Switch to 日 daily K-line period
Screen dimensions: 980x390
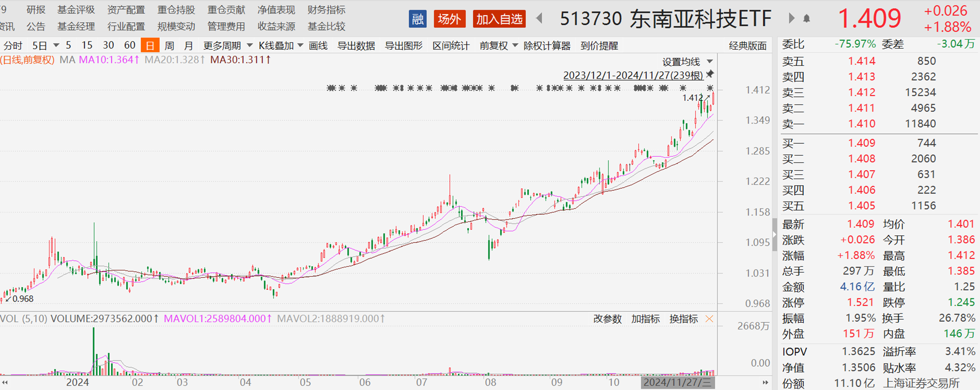[x=149, y=46]
